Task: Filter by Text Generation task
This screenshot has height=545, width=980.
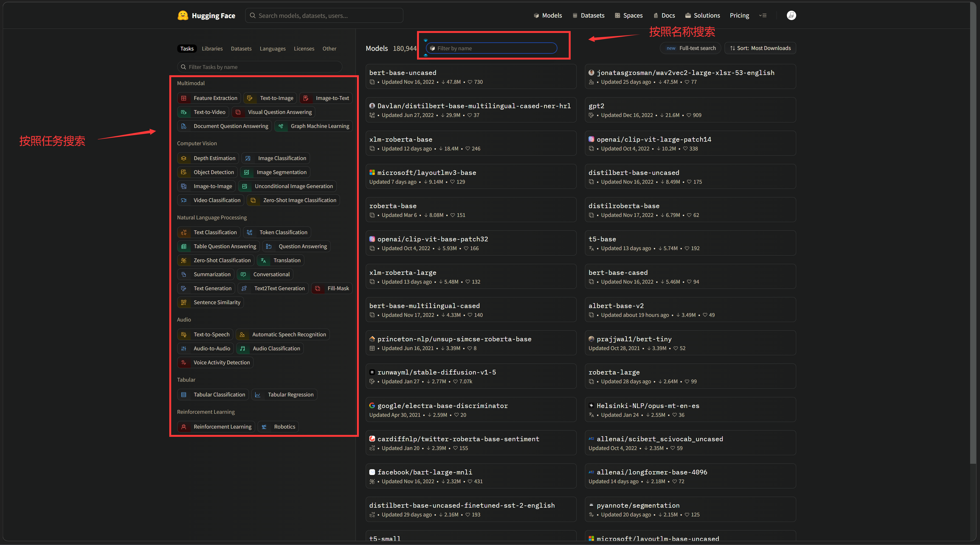Action: tap(206, 289)
